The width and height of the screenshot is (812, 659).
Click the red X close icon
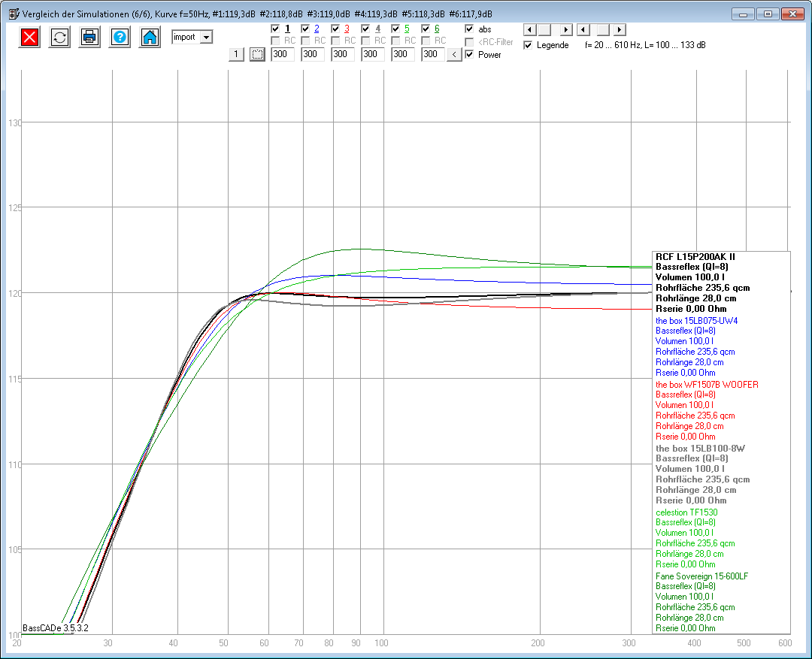pyautogui.click(x=29, y=38)
